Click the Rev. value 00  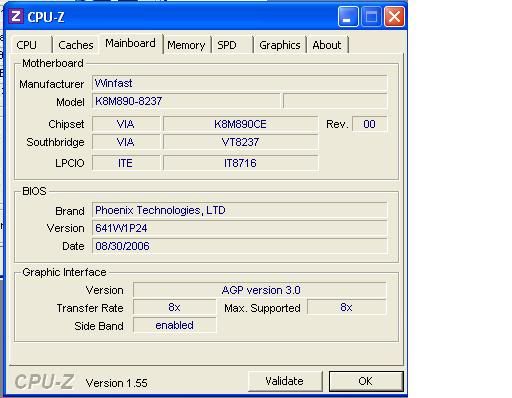pyautogui.click(x=369, y=124)
